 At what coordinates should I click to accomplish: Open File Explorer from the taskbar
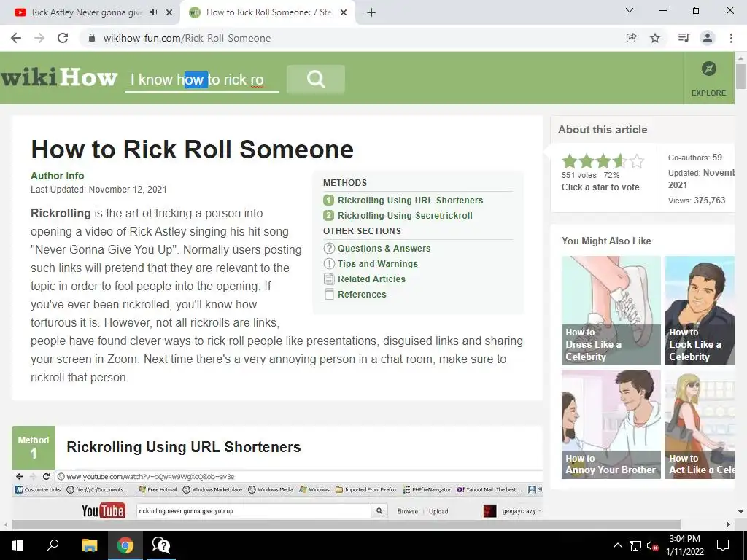pyautogui.click(x=89, y=545)
